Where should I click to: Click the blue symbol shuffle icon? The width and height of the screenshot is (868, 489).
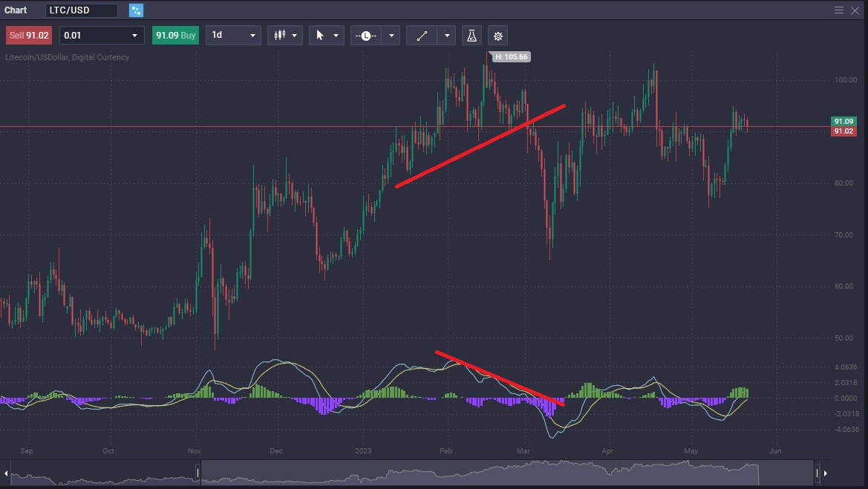(x=135, y=10)
